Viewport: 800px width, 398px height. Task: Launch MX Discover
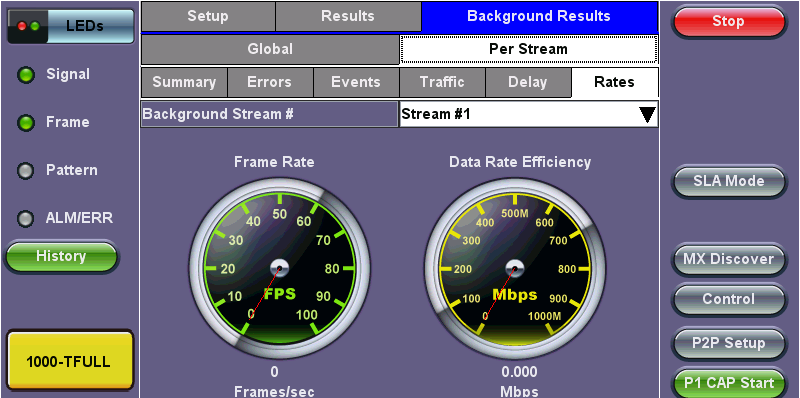(x=729, y=259)
